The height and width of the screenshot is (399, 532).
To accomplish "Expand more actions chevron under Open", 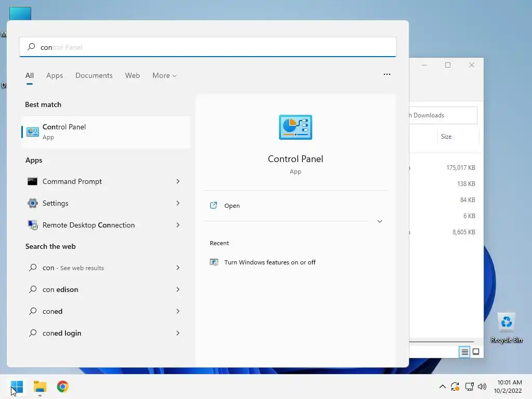I will click(x=380, y=221).
